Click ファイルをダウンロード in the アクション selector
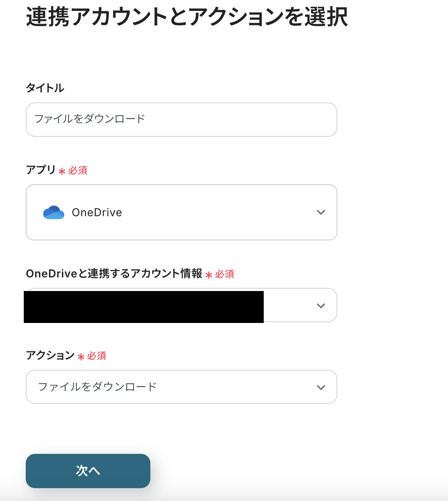The image size is (448, 501). (97, 387)
